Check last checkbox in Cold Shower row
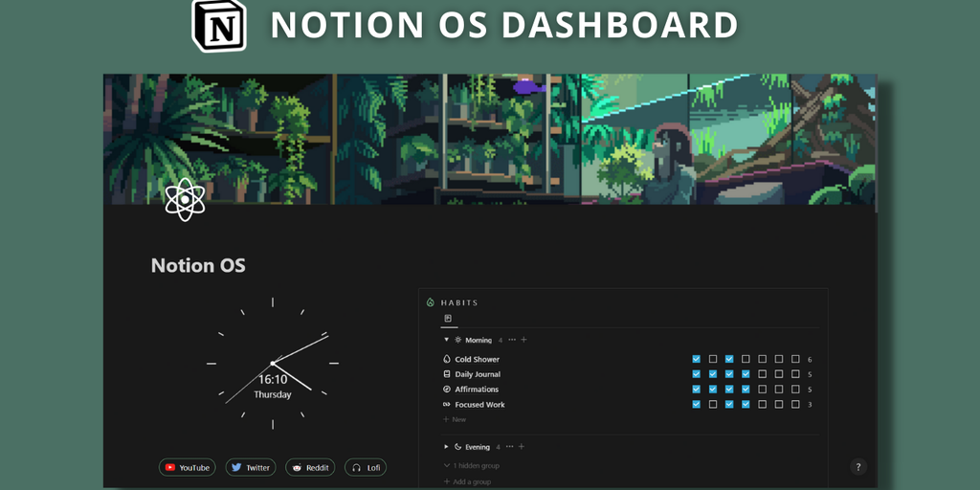 click(795, 360)
